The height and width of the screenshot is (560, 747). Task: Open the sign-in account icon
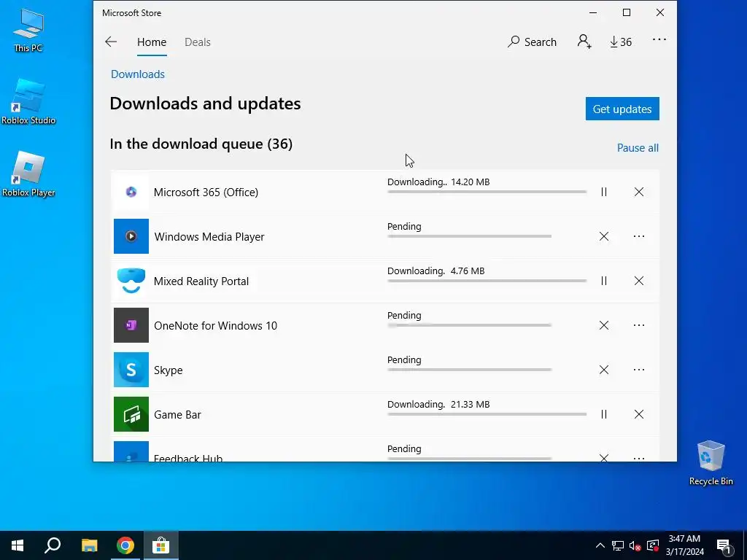584,42
